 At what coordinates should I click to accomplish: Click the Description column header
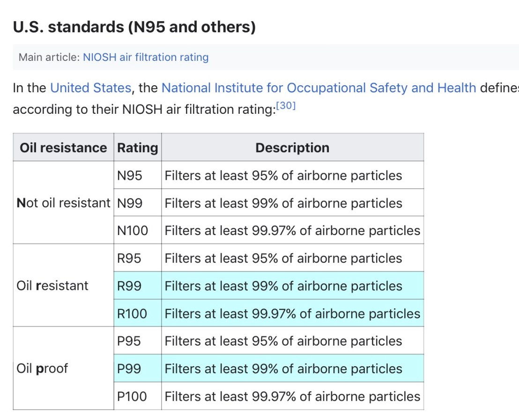coord(292,147)
